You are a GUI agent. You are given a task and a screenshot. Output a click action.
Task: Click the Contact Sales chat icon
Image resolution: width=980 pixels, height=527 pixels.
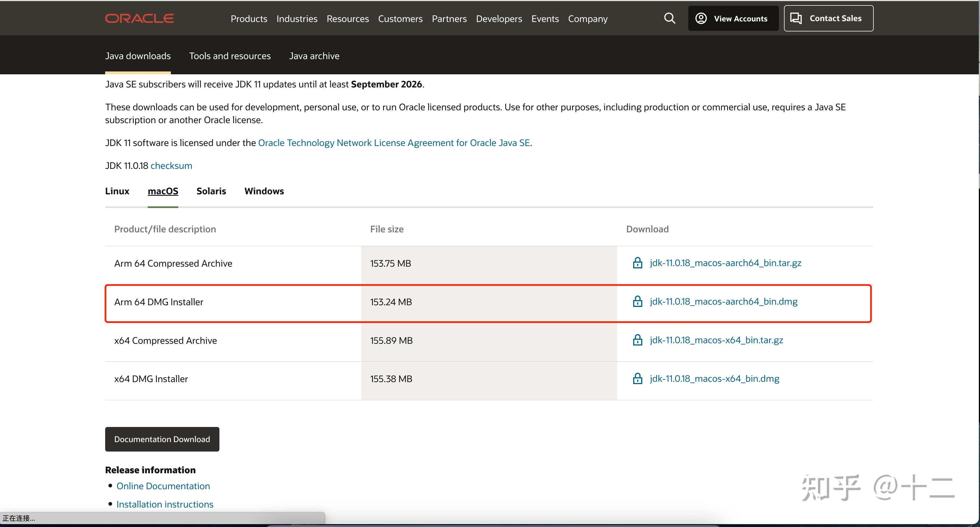(796, 18)
